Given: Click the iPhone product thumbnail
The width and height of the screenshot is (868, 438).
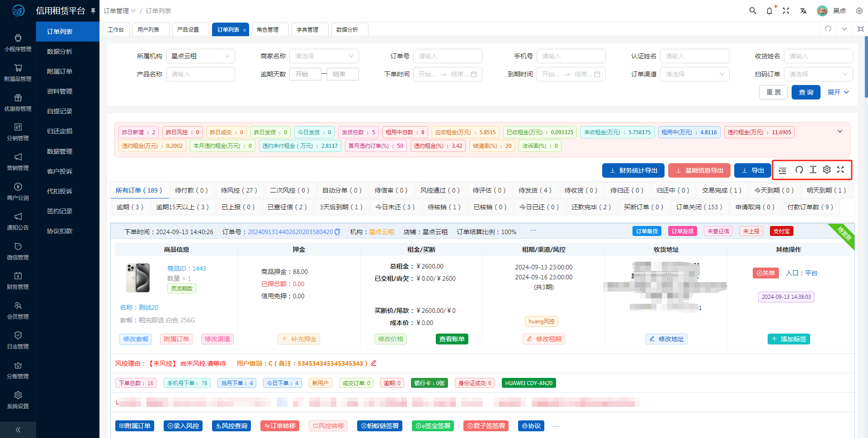Looking at the screenshot, I should click(x=138, y=278).
